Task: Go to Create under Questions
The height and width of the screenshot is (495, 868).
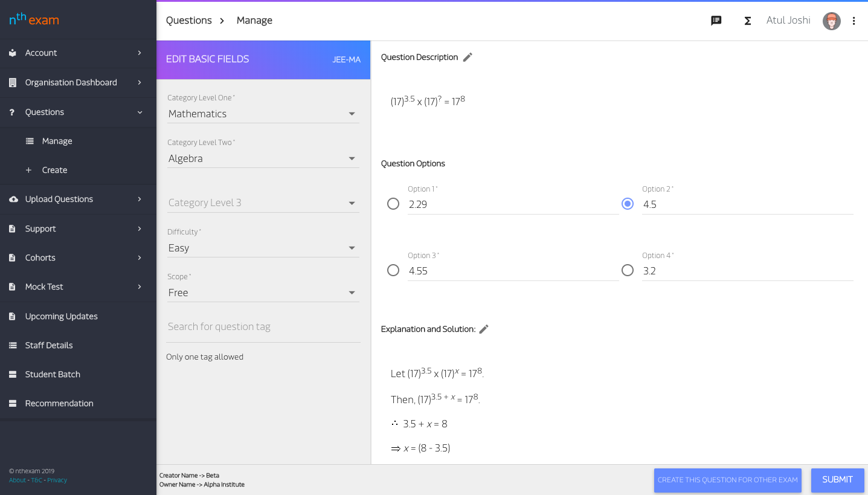Action: pos(54,170)
